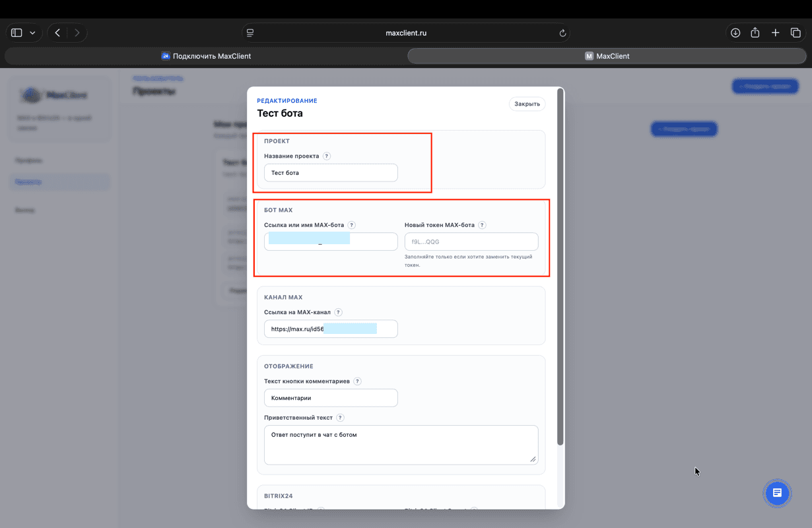Open the sidebar options chevron dropdown
The width and height of the screenshot is (812, 528).
click(x=32, y=33)
